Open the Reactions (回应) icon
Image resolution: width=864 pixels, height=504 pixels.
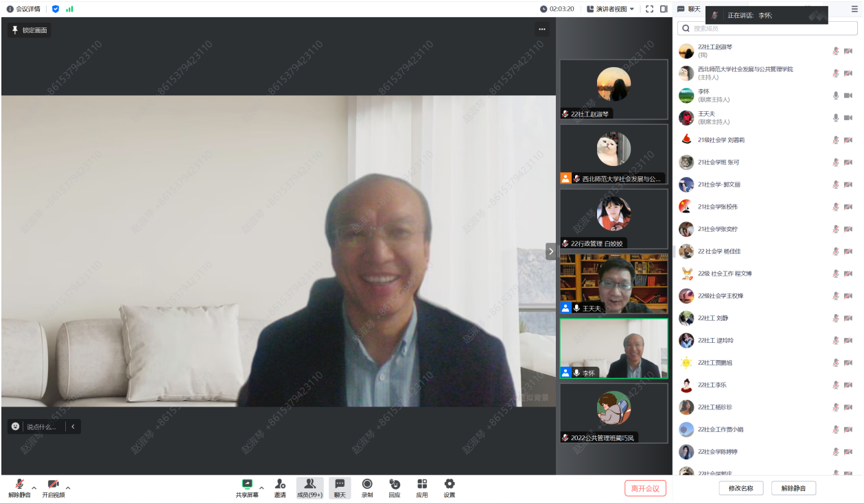coord(395,484)
